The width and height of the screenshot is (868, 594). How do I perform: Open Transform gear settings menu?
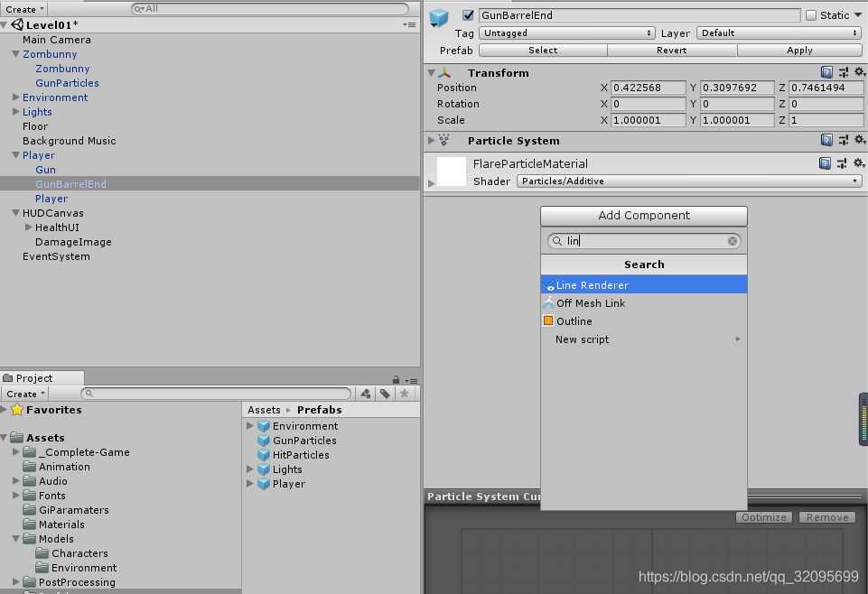click(x=859, y=72)
